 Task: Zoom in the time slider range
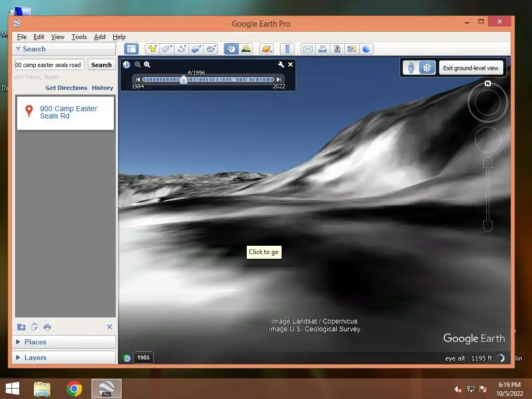click(147, 64)
